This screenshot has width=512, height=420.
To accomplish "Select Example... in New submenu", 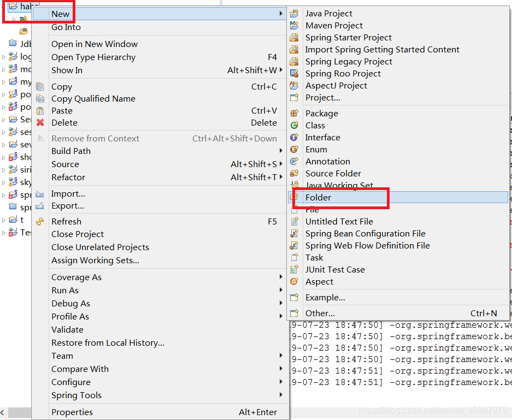I will tap(398, 297).
